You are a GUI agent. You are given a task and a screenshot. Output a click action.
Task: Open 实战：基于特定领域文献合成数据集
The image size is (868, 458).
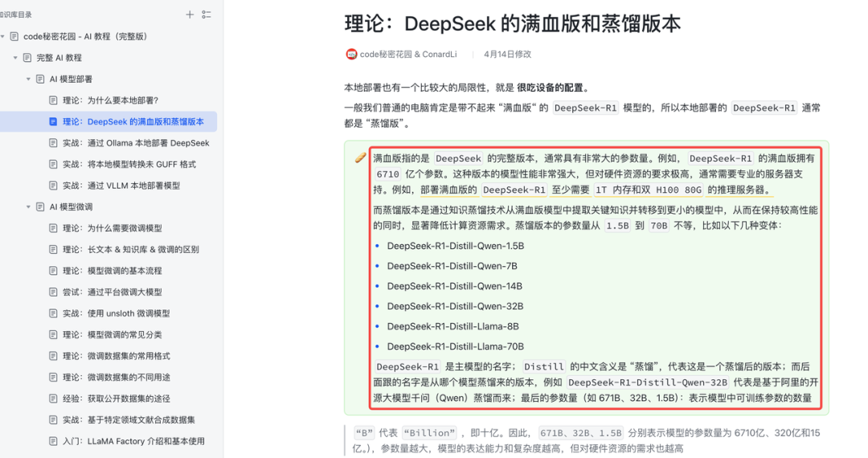[129, 419]
